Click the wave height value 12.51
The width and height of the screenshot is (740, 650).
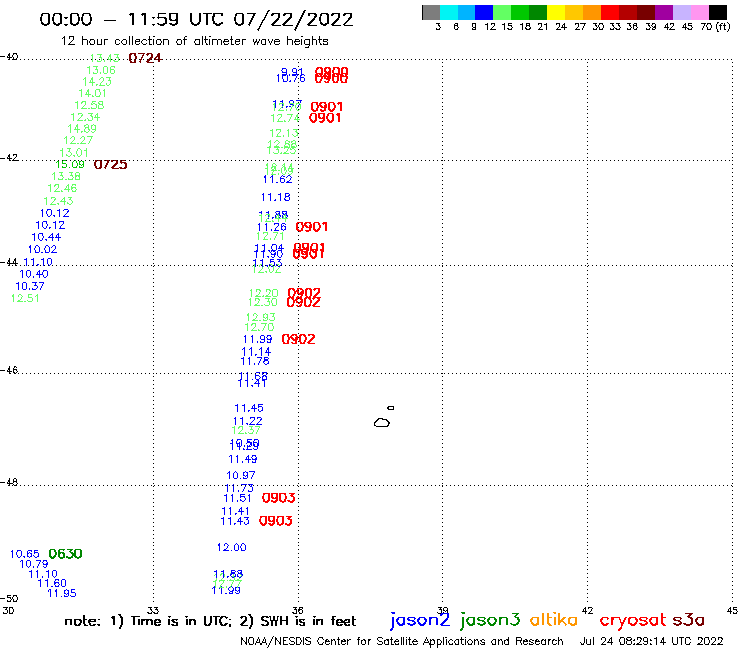(25, 298)
